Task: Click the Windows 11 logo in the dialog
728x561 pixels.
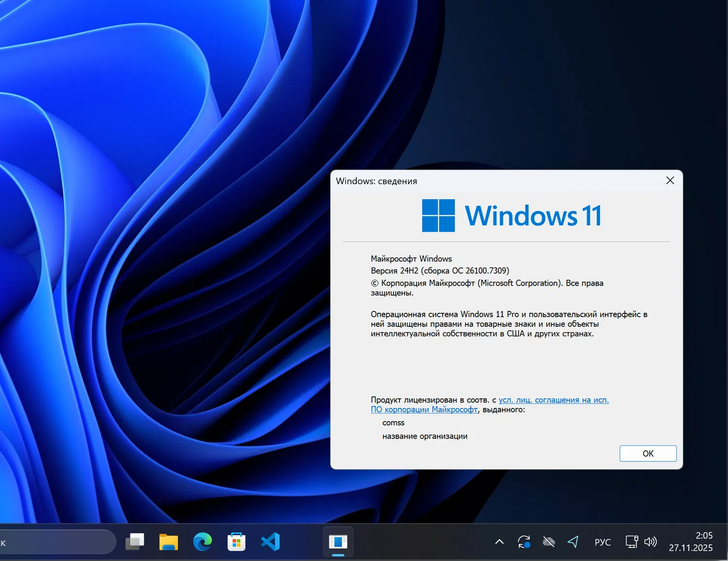Action: (439, 215)
